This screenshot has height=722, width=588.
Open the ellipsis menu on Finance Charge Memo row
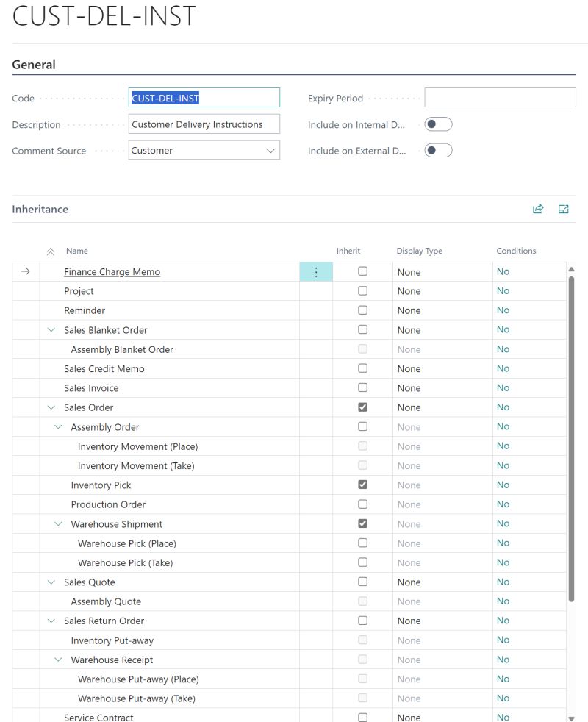(x=316, y=271)
